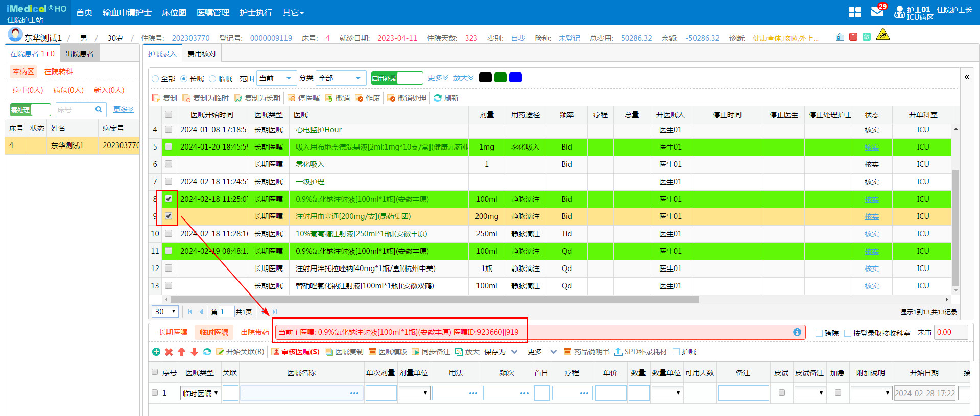This screenshot has height=416, width=980.
Task: Enable the 跨院 checkbox
Action: coord(819,333)
